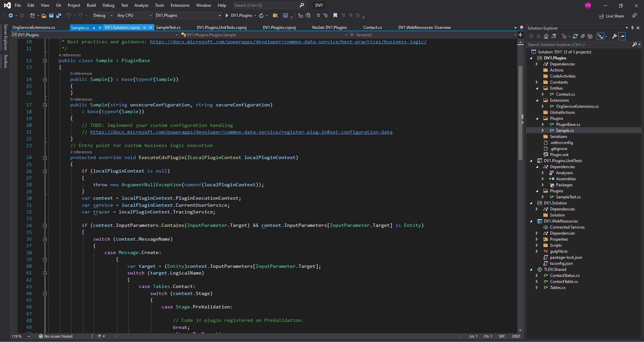Open the editor zoom level selector showing 119%
Viewport: 644px width, 342px height.
20,336
